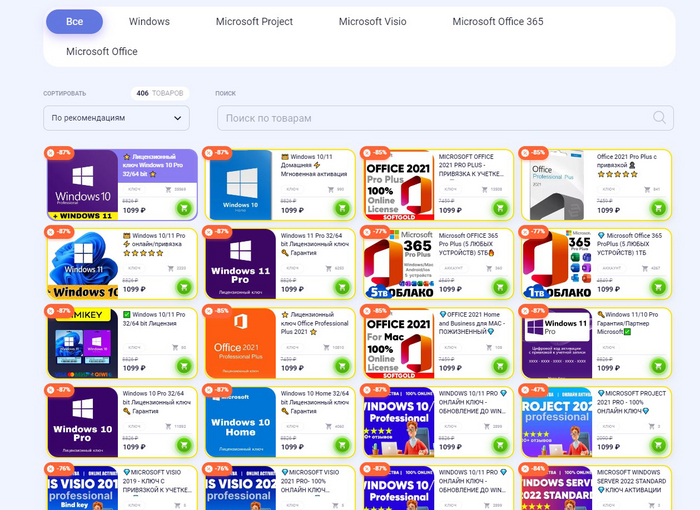Open the sort dropdown По рекомендациям
Screen dimensions: 700x510
tap(117, 118)
